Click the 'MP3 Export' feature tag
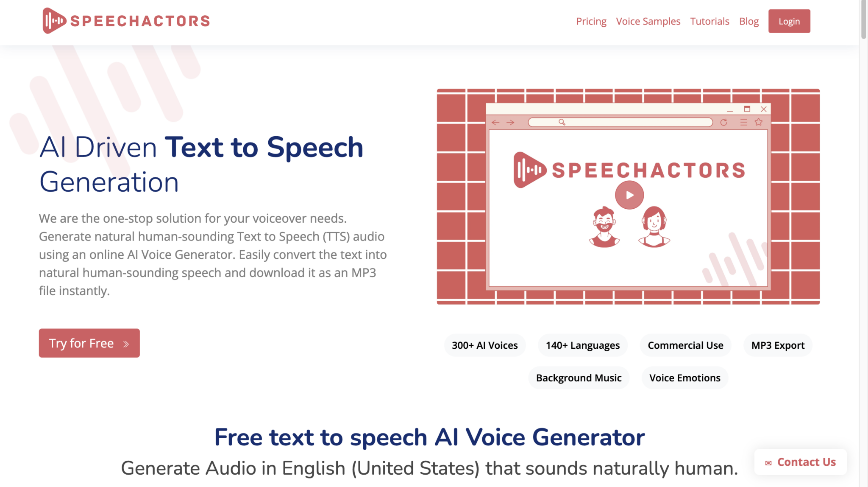 pos(778,346)
